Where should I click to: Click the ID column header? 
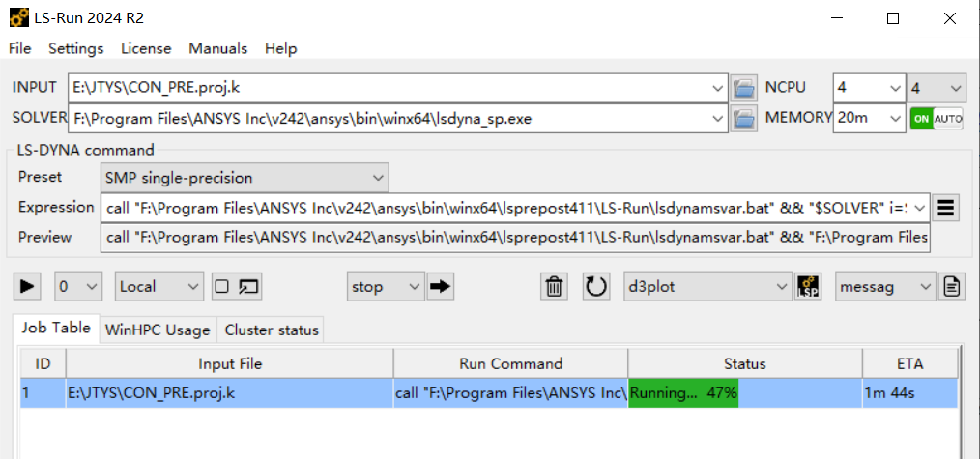click(x=43, y=363)
